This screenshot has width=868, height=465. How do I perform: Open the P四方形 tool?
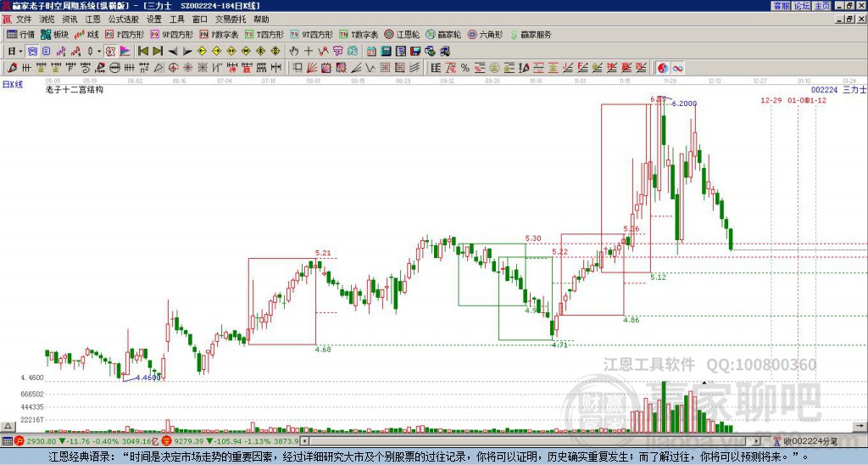(x=125, y=34)
